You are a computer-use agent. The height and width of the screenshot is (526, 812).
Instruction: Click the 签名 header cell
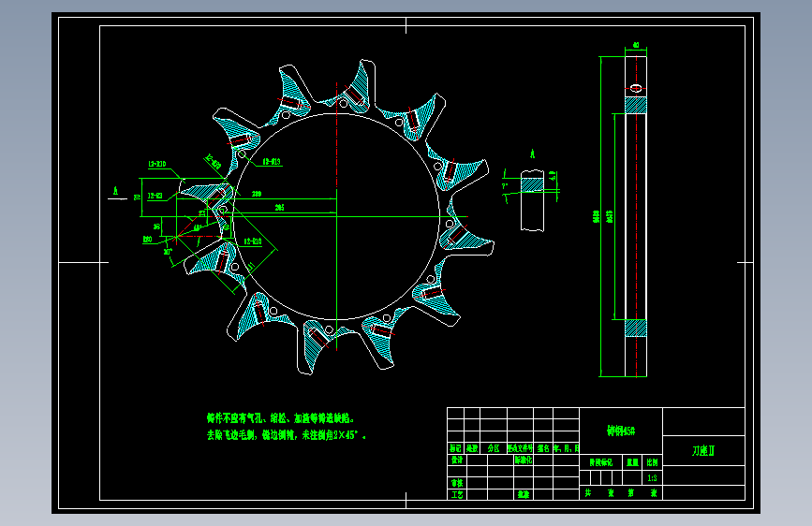[543, 448]
